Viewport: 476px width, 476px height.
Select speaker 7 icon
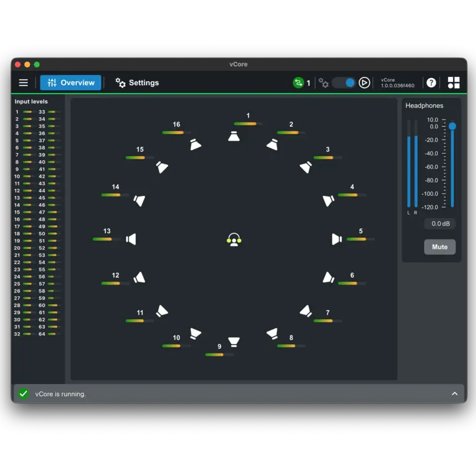point(306,311)
